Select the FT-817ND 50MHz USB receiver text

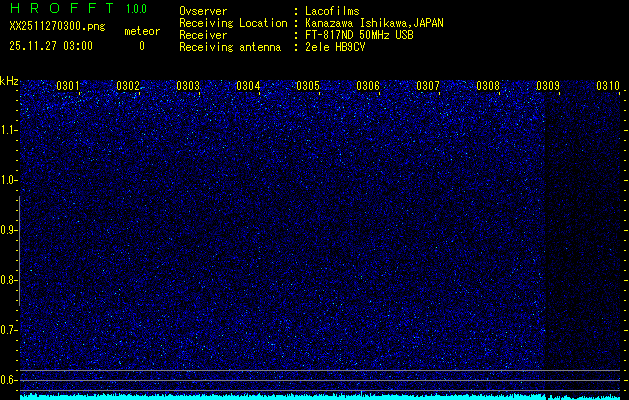click(x=357, y=35)
